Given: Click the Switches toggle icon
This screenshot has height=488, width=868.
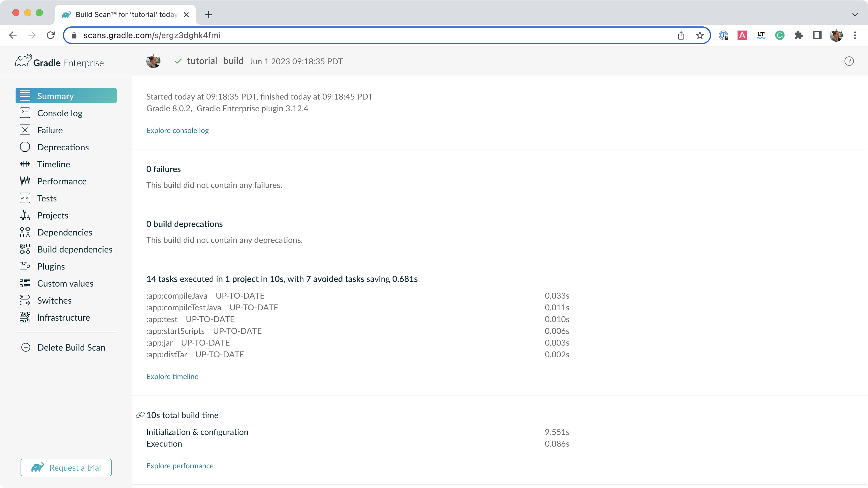Looking at the screenshot, I should tap(25, 300).
